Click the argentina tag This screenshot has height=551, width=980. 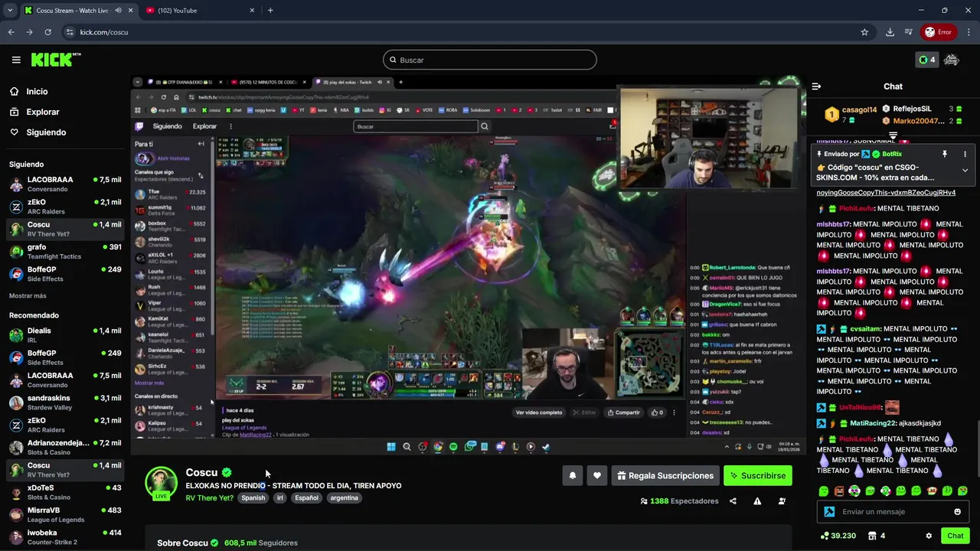tap(344, 498)
